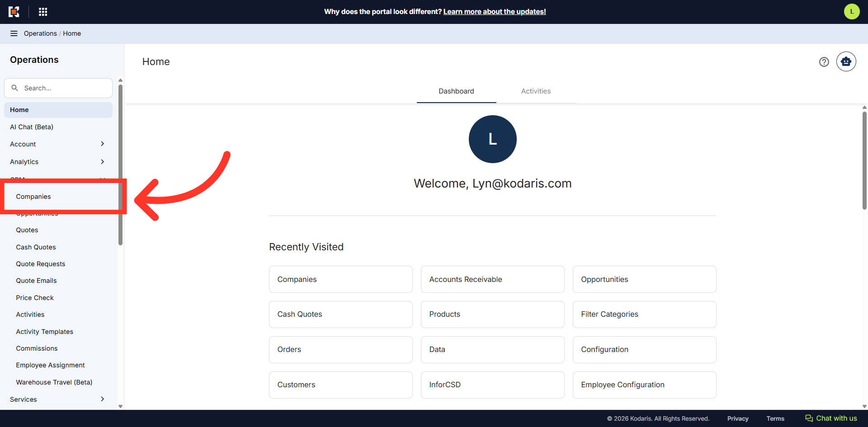The image size is (868, 427).
Task: Open Configuration card
Action: [645, 350]
